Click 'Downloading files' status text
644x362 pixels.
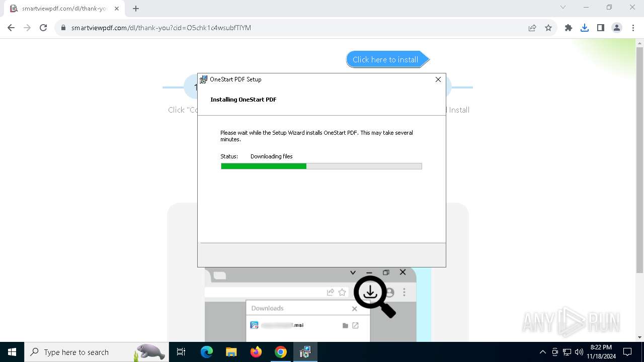(x=272, y=156)
